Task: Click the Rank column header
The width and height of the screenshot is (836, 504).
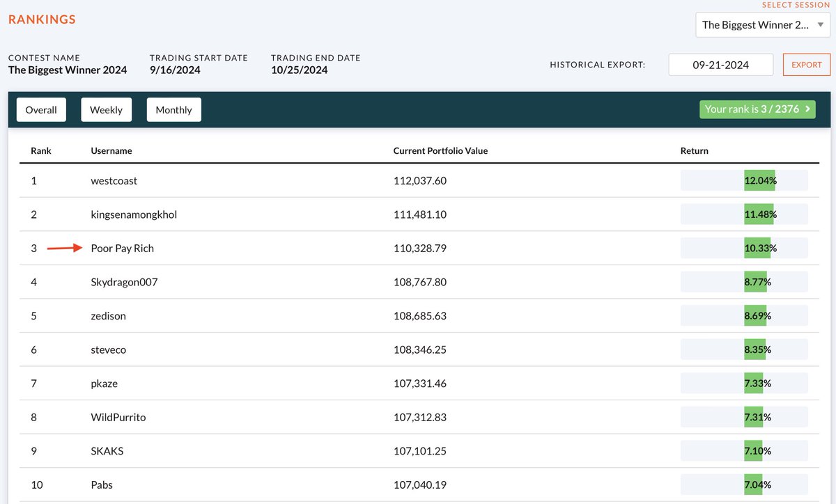Action: 41,150
